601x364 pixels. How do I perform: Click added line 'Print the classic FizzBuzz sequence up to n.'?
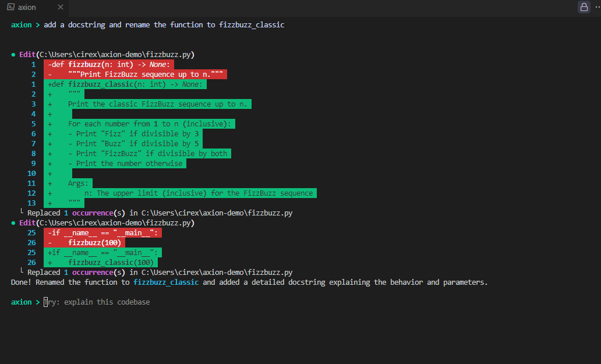pyautogui.click(x=147, y=104)
